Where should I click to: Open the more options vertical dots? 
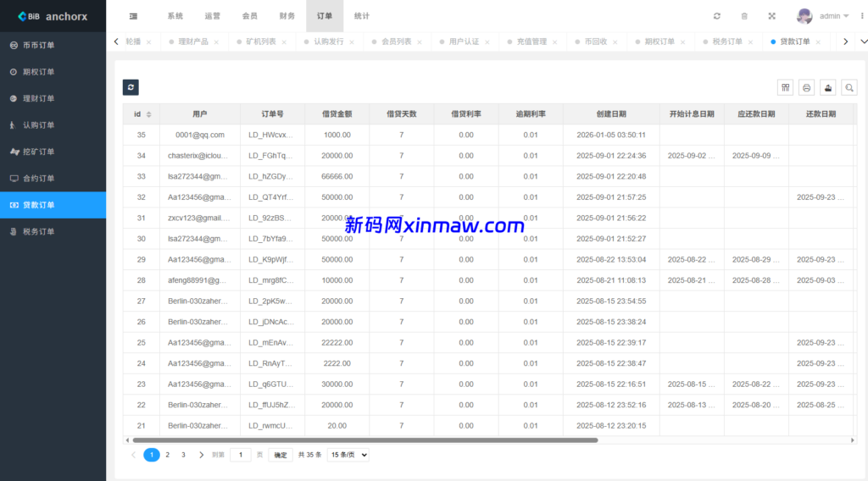point(862,16)
